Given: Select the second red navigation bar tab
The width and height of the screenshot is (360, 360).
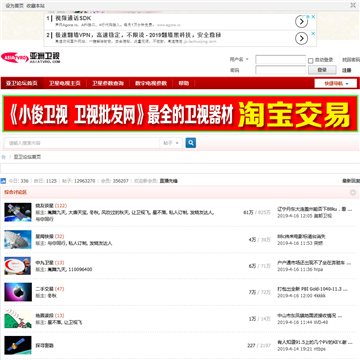Looking at the screenshot, I should coord(65,83).
